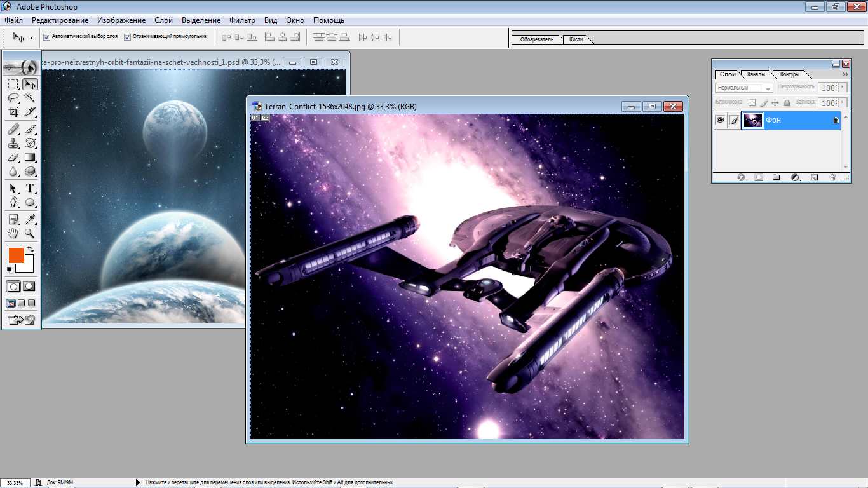
Task: Toggle the lock transparent pixels option
Action: point(752,102)
